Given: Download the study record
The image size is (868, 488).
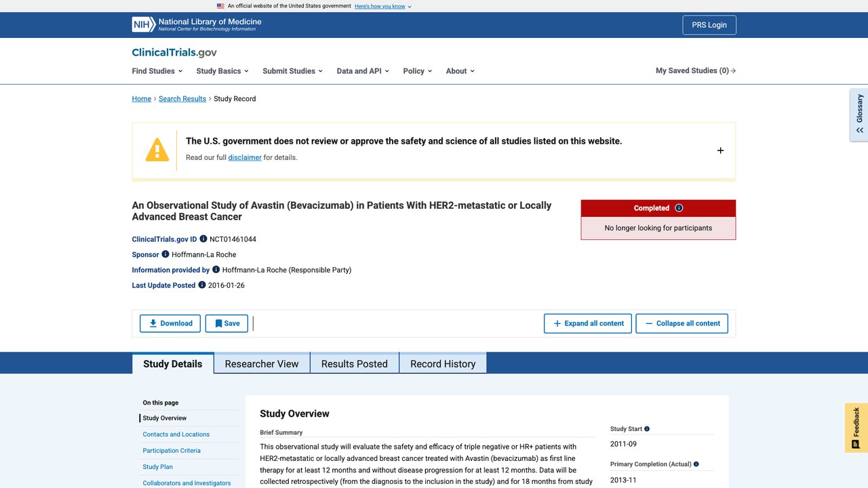Looking at the screenshot, I should pyautogui.click(x=170, y=323).
